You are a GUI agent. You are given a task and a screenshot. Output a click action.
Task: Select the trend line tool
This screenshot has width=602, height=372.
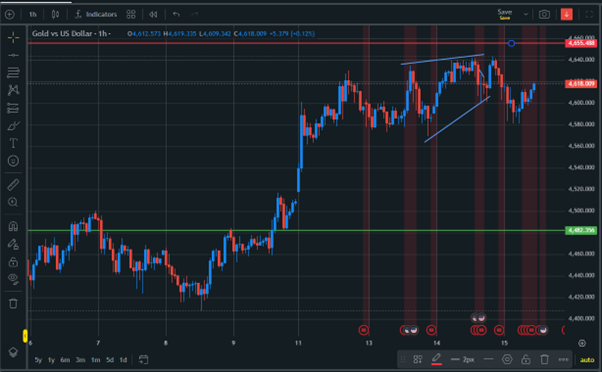pyautogui.click(x=13, y=55)
